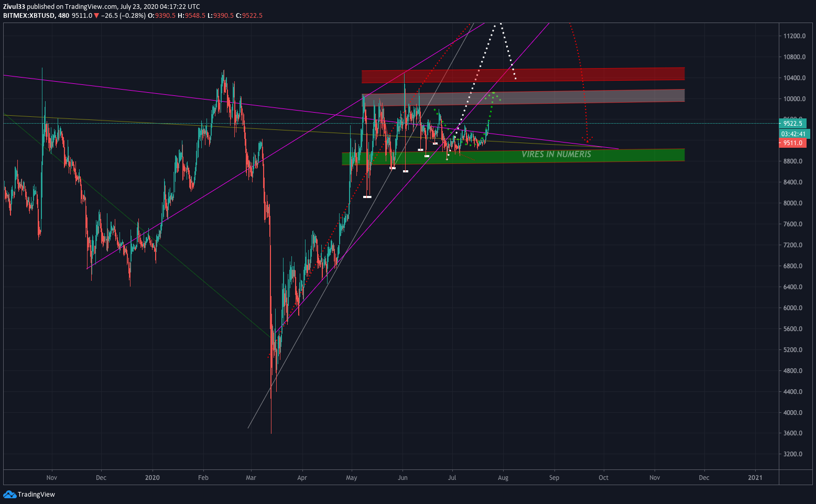
Task: Click the 11200.0 price axis label
Action: (795, 36)
